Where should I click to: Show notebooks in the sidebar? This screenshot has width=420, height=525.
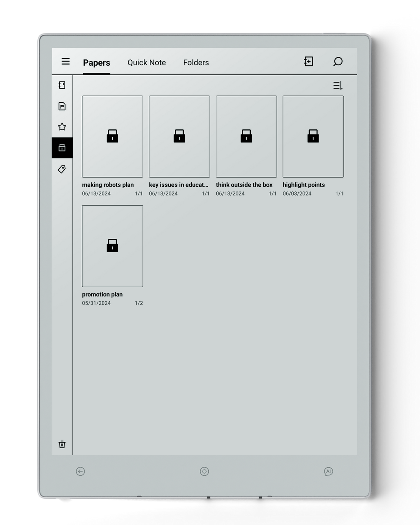[62, 85]
